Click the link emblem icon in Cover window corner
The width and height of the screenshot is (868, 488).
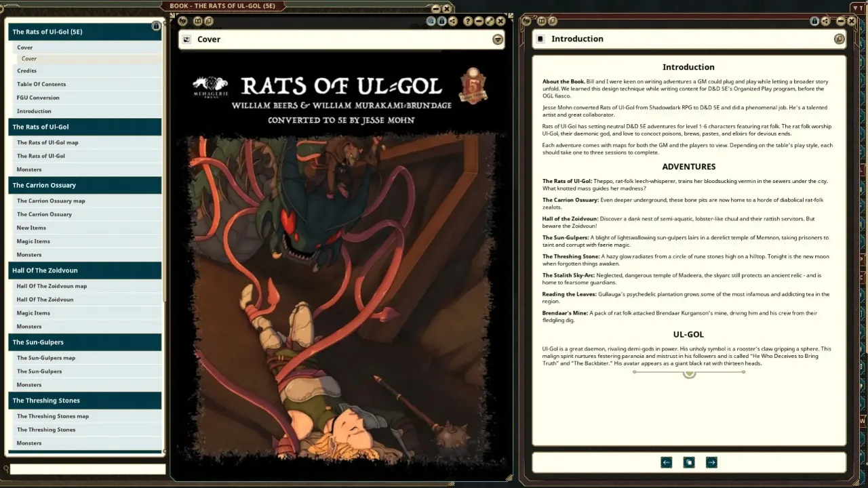tap(182, 21)
